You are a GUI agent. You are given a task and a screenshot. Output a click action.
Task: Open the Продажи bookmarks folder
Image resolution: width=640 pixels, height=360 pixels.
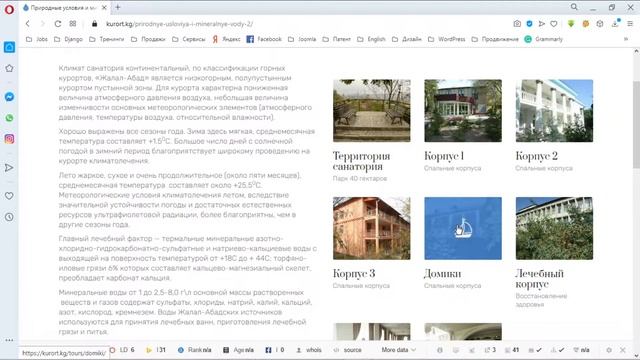tap(148, 39)
